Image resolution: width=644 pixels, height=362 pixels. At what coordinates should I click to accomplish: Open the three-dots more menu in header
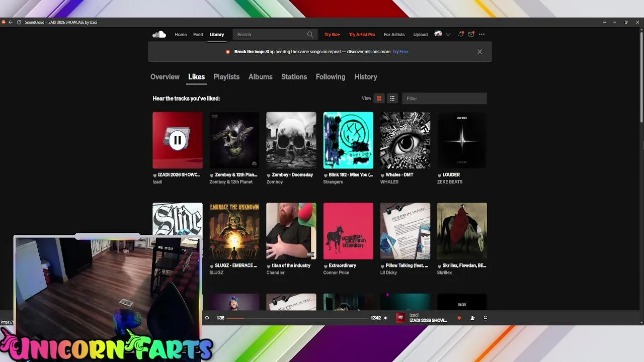pos(481,34)
